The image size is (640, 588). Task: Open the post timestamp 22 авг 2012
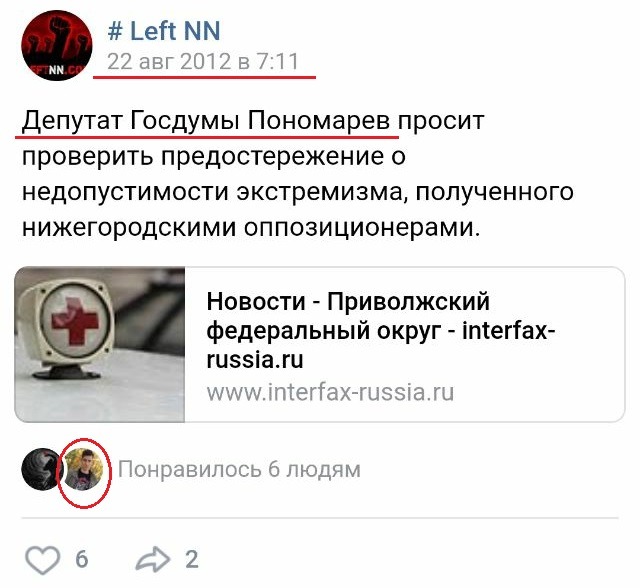pos(203,62)
